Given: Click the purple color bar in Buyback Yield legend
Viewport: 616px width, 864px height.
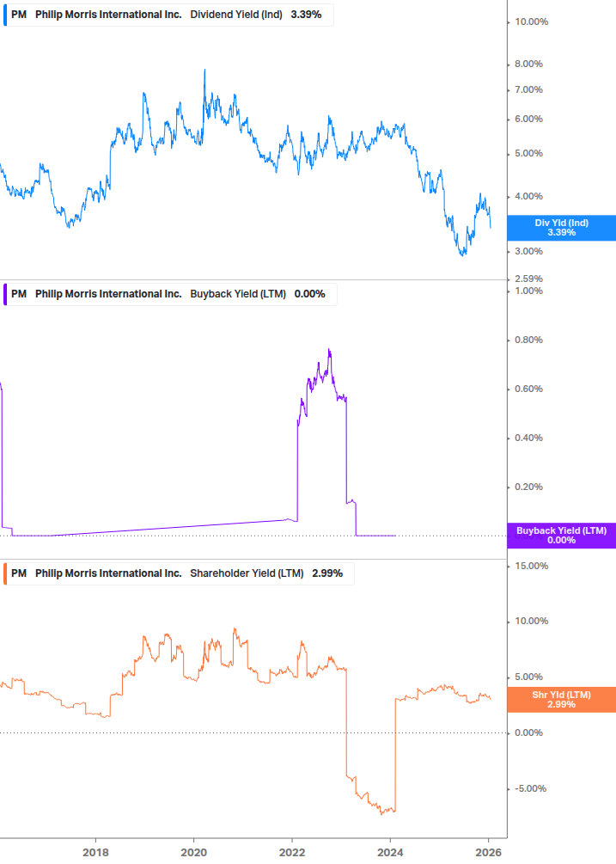Looking at the screenshot, I should click(x=5, y=294).
